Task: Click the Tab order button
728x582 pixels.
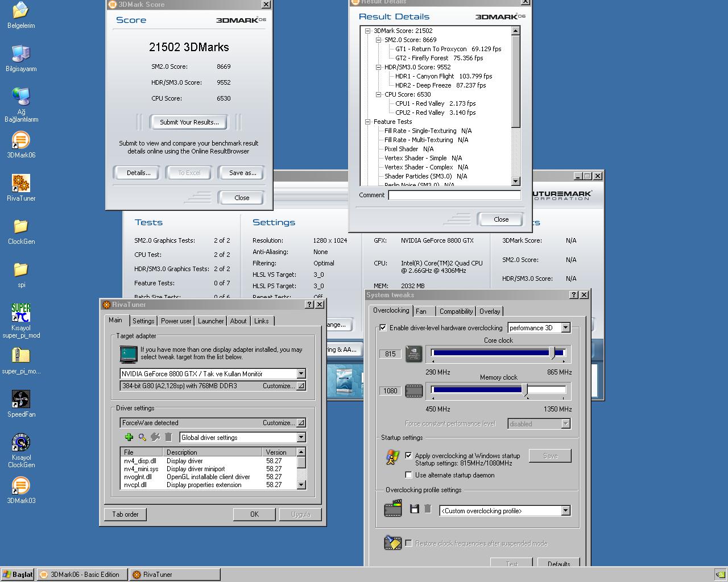Action: click(125, 514)
